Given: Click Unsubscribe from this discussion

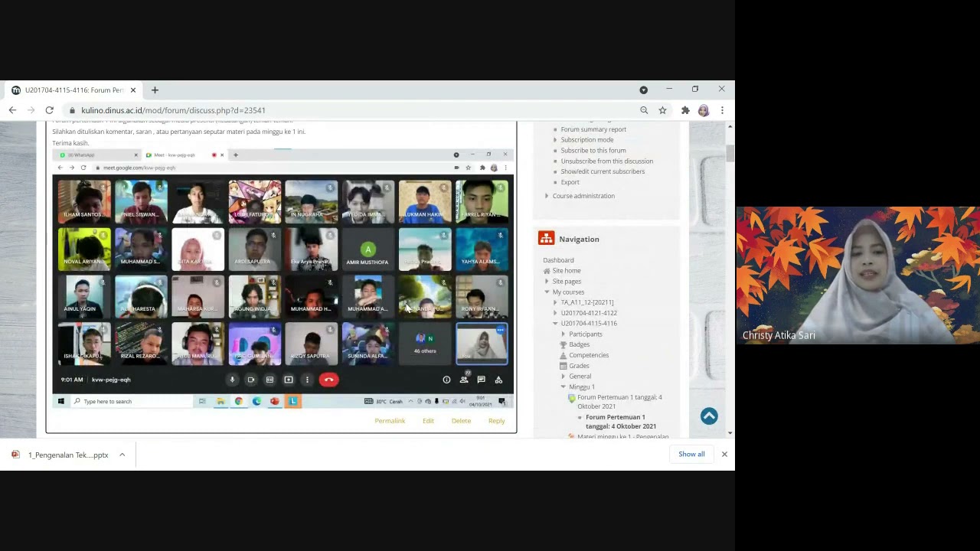Looking at the screenshot, I should (606, 161).
